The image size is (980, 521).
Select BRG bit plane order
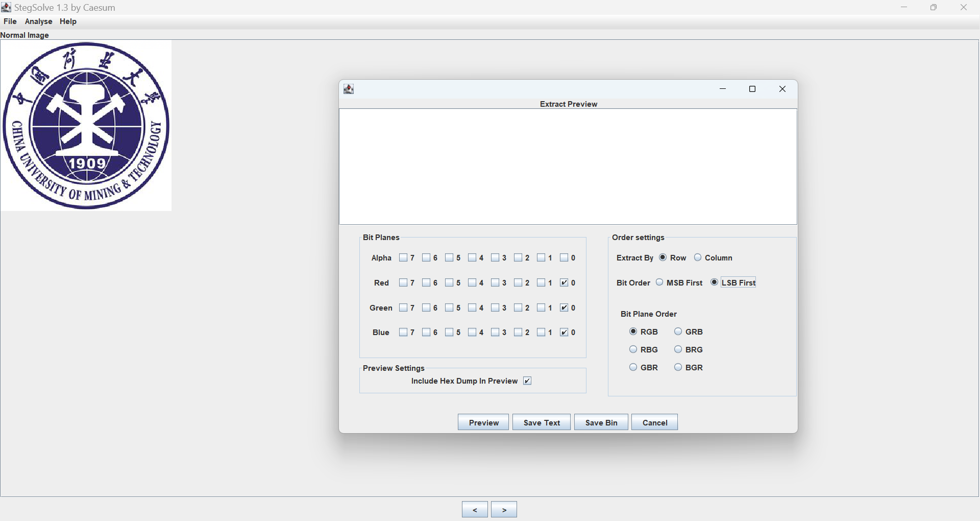[678, 349]
